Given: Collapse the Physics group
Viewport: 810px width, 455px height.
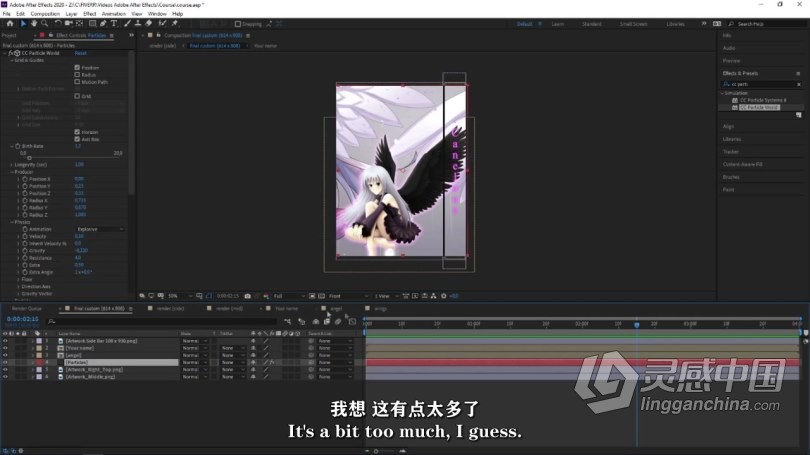Looking at the screenshot, I should [12, 222].
